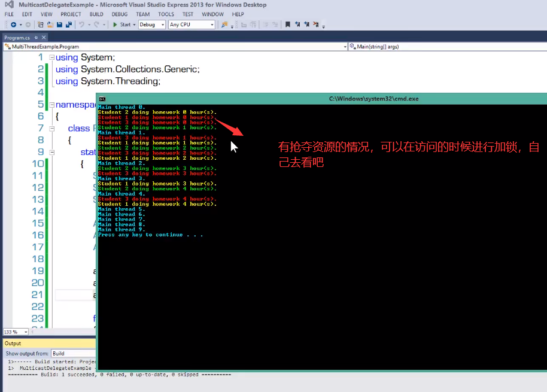Open the Main(string[] args) member dropdown
The image size is (547, 392).
448,47
